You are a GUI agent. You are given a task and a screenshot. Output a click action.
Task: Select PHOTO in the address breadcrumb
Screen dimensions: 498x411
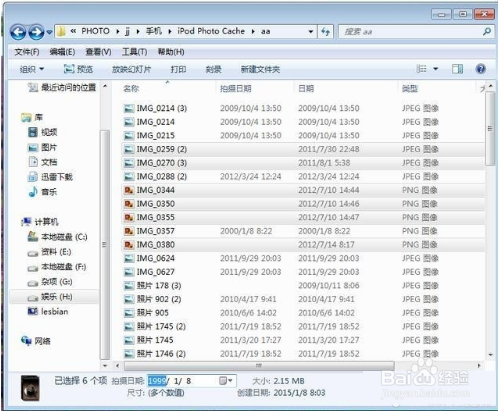coord(95,31)
